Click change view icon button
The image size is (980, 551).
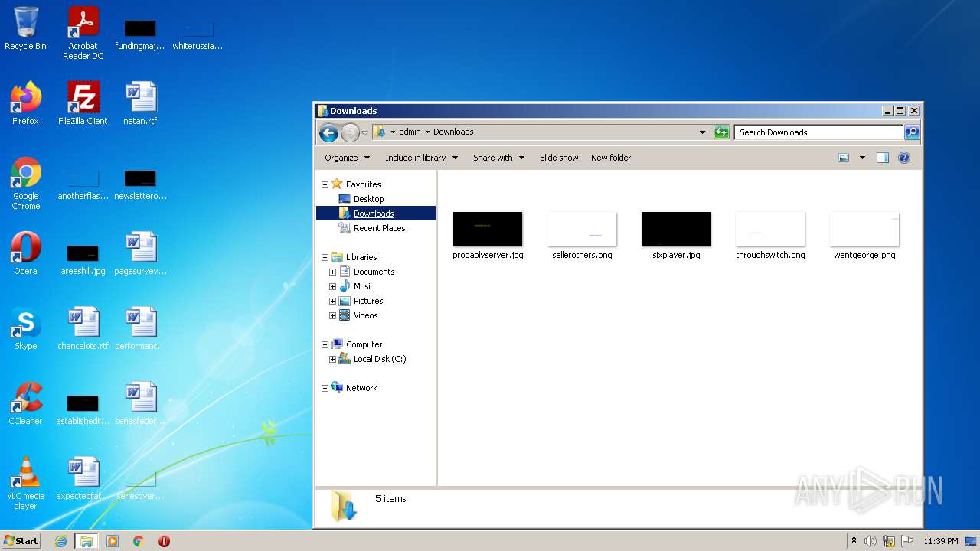pos(844,158)
